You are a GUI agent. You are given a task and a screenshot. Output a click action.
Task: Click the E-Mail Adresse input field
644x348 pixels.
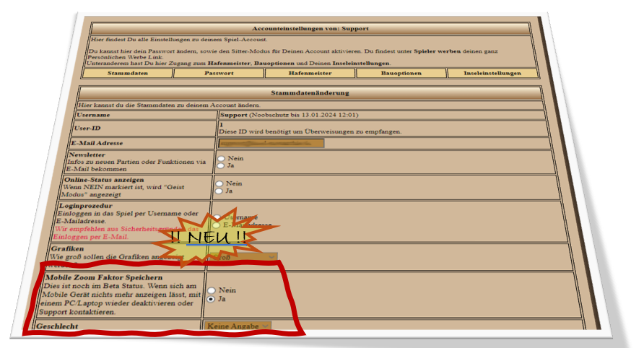click(271, 143)
